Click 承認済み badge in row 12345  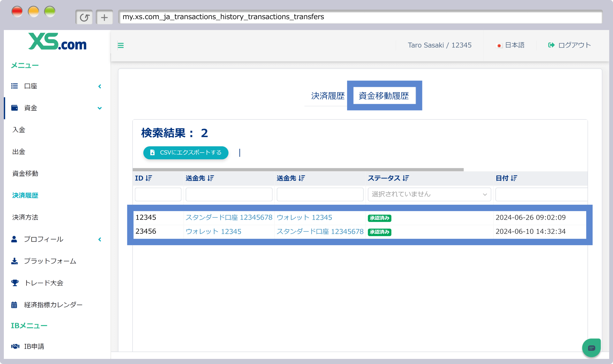click(380, 218)
